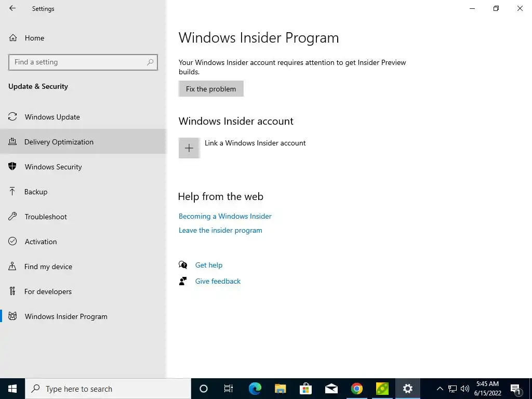
Task: Click the Fix the problem button
Action: coord(211,88)
